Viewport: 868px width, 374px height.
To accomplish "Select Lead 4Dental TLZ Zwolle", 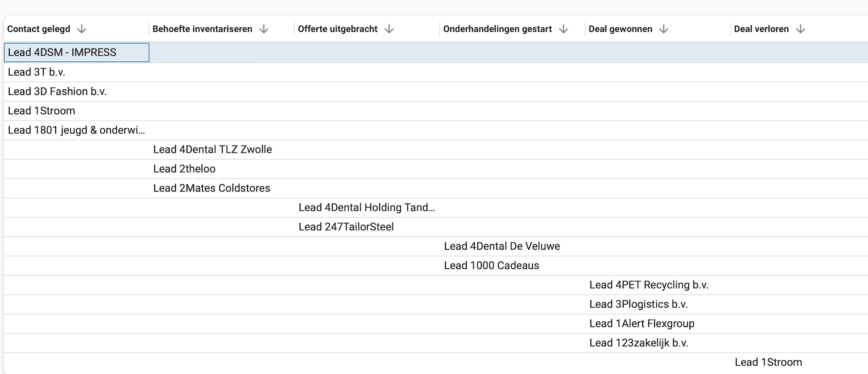I will (213, 149).
